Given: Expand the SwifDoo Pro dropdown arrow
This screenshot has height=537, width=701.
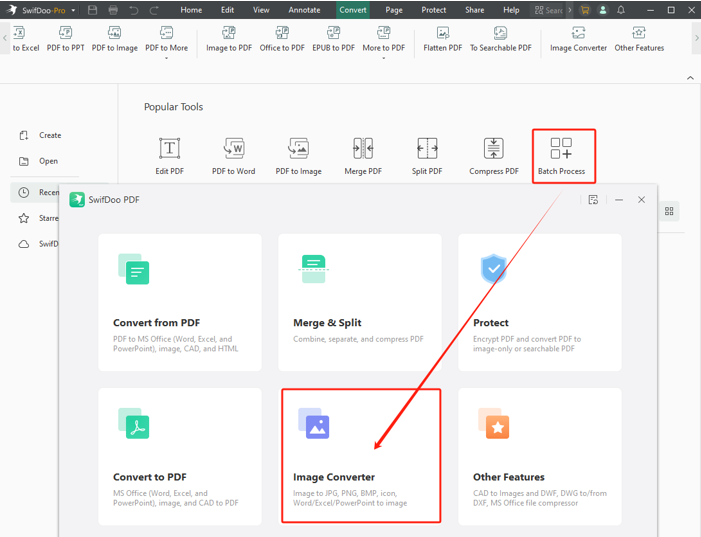Looking at the screenshot, I should (x=73, y=10).
